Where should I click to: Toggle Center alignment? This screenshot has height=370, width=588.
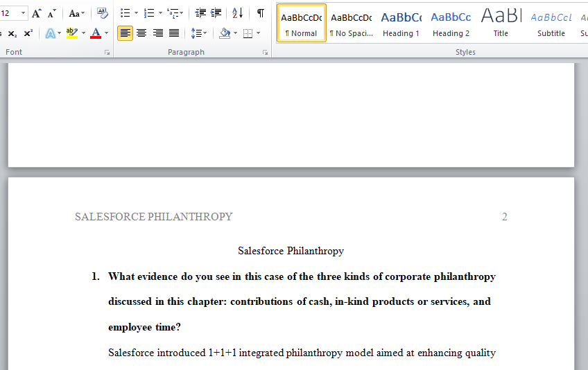coord(141,33)
